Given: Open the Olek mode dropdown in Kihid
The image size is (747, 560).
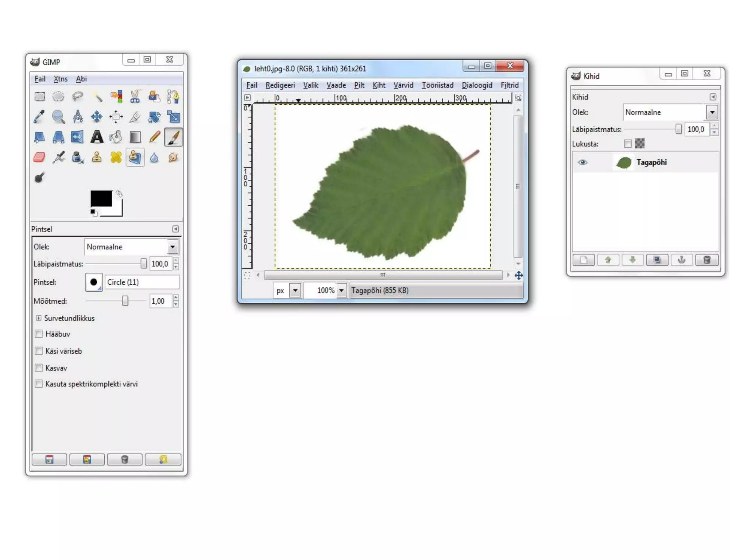Looking at the screenshot, I should (712, 112).
